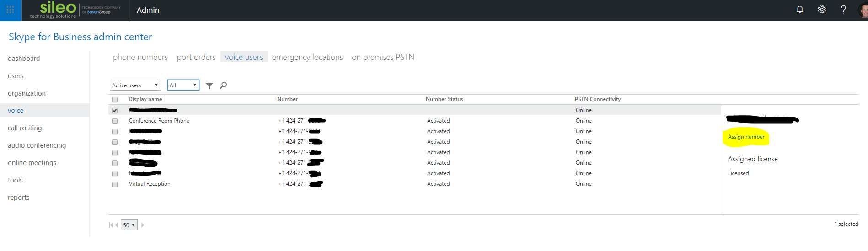
Task: Open reports in the sidebar
Action: point(18,198)
